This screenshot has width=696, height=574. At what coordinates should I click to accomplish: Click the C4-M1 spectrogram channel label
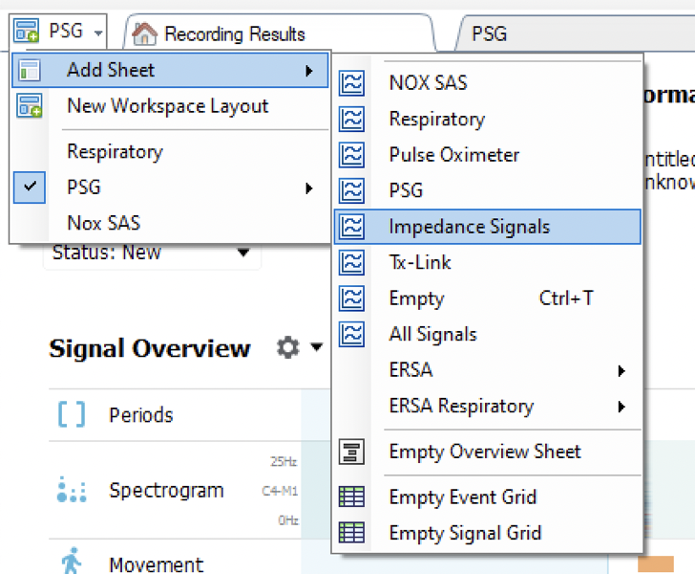click(x=280, y=491)
